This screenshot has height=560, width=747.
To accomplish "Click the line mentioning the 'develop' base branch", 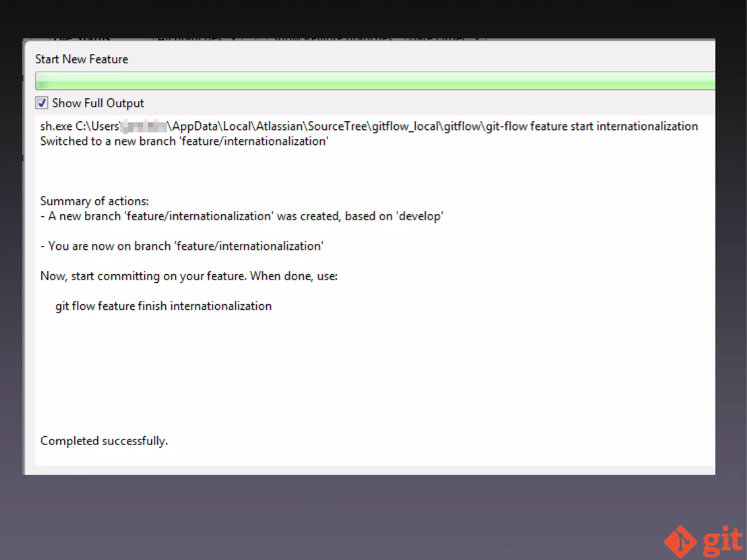I will 241,216.
